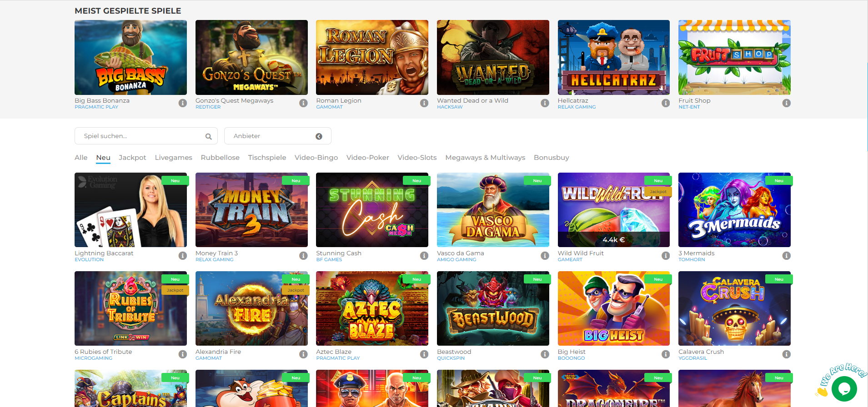Show Hellcatraz game info

coord(666,103)
